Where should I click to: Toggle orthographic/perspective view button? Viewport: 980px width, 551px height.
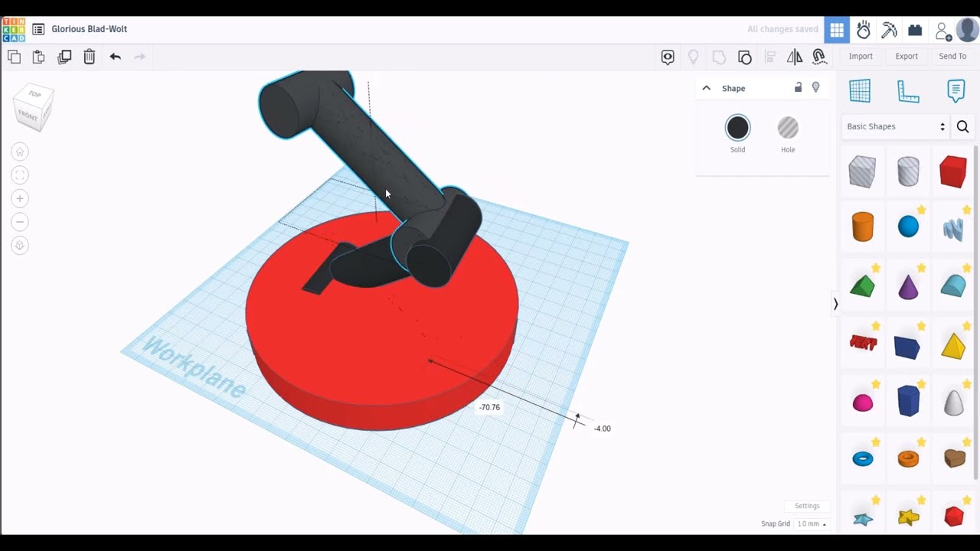[x=20, y=246]
